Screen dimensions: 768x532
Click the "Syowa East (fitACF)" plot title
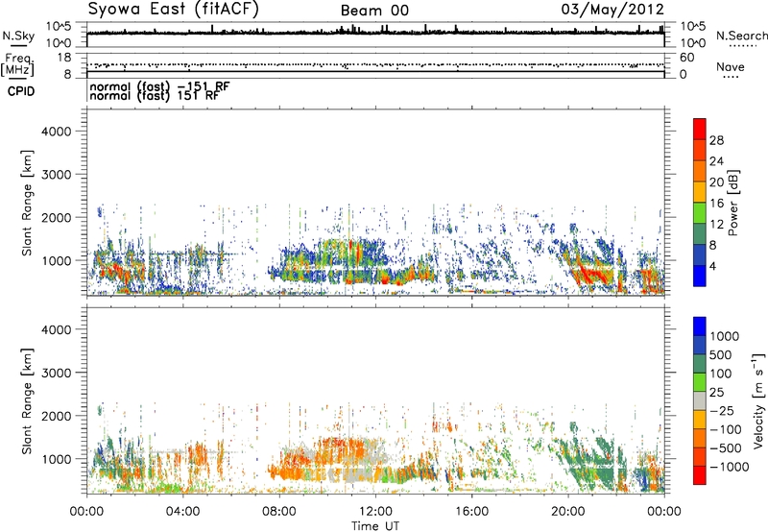click(x=174, y=10)
